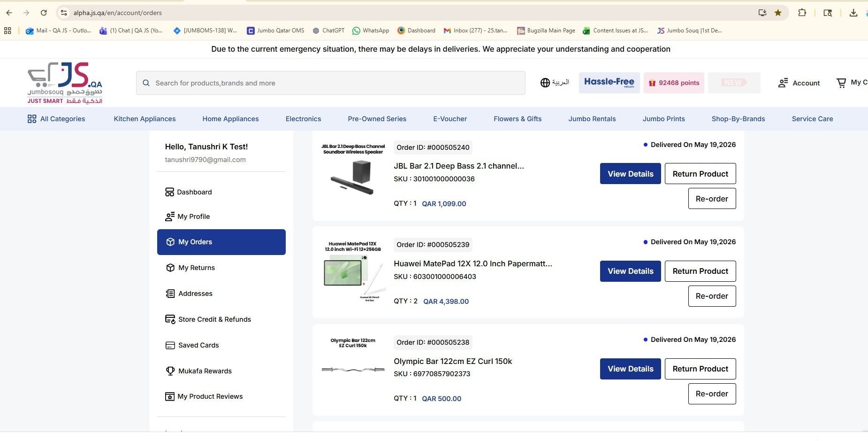The width and height of the screenshot is (868, 441).
Task: Open the browser extensions puzzle icon
Action: point(802,13)
